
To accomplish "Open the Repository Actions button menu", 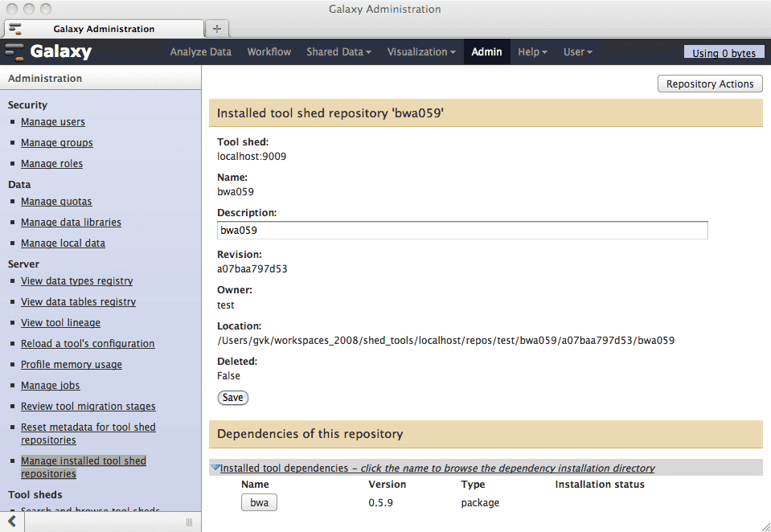I will click(x=709, y=84).
